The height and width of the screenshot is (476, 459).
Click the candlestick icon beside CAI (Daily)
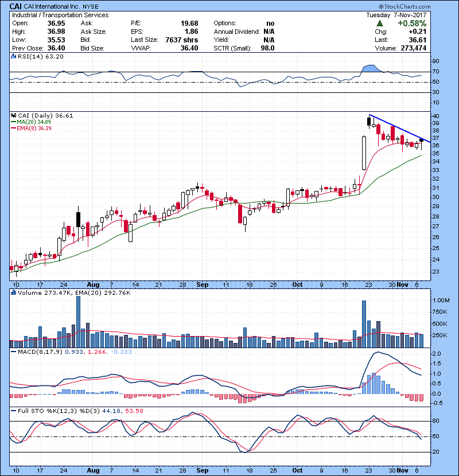pyautogui.click(x=13, y=116)
